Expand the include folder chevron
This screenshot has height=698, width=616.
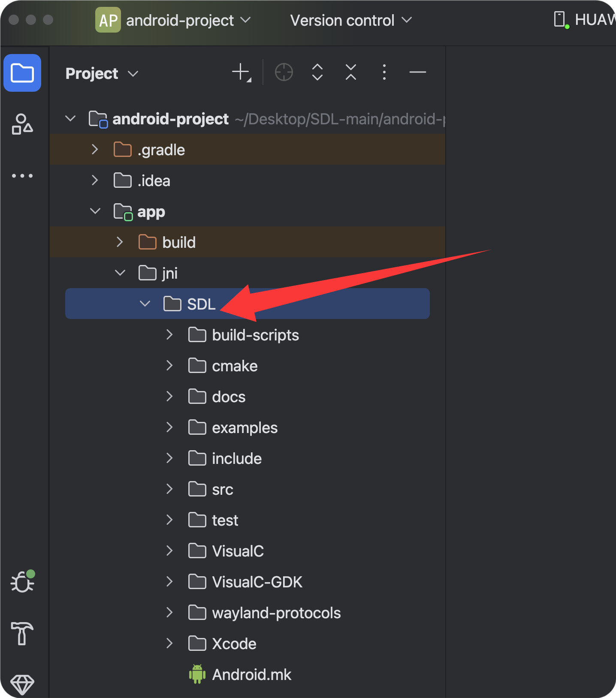click(170, 458)
